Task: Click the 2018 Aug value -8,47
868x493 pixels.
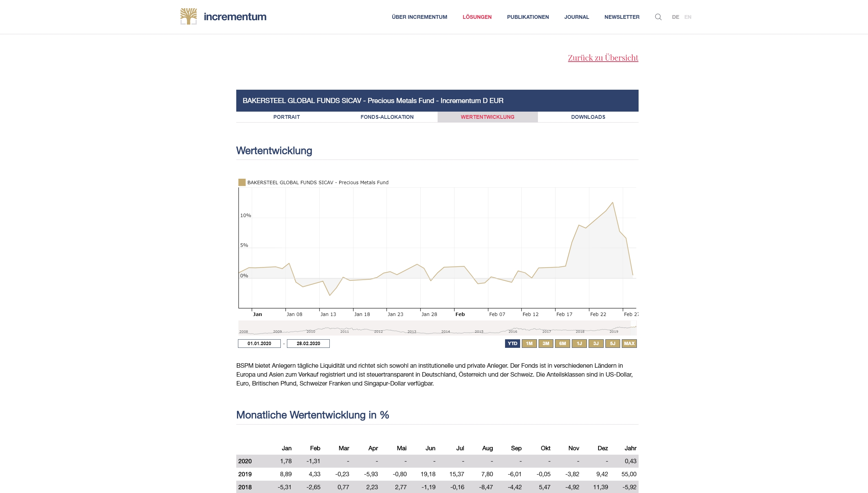Action: tap(486, 487)
